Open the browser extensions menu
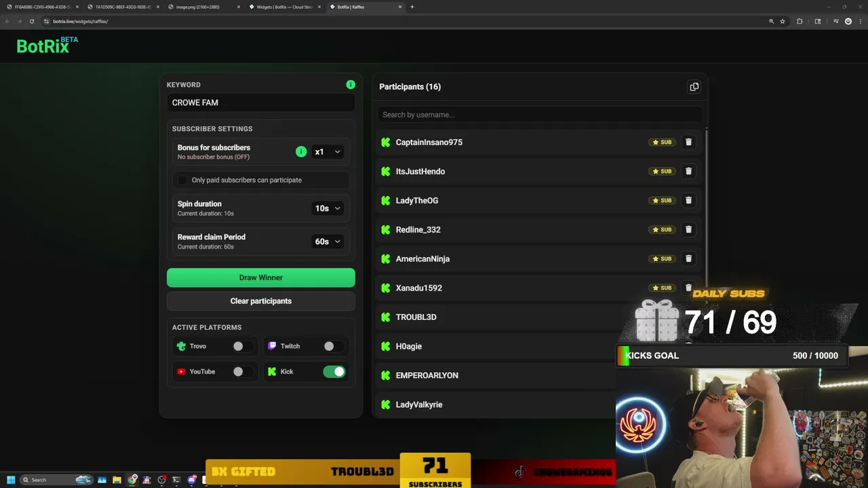This screenshot has width=868, height=488. pyautogui.click(x=800, y=21)
